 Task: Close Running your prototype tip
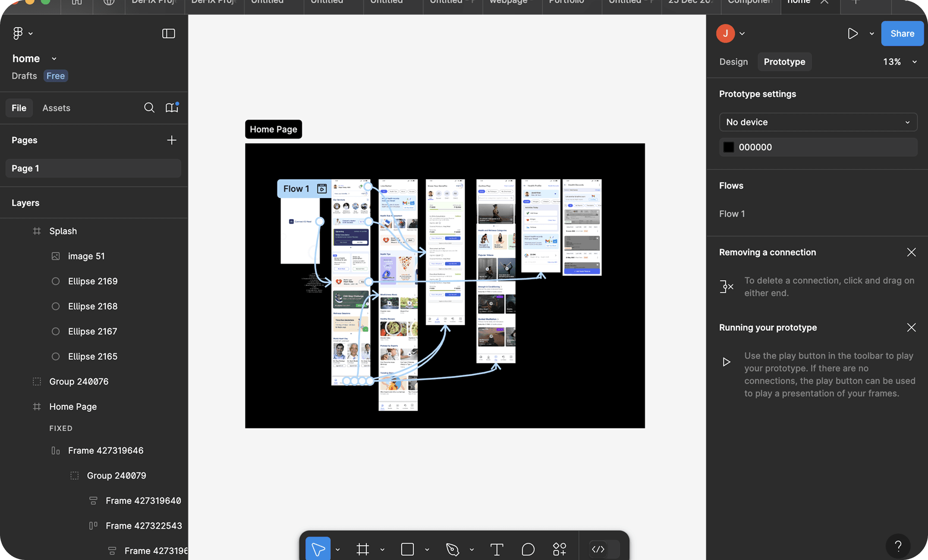click(x=911, y=328)
